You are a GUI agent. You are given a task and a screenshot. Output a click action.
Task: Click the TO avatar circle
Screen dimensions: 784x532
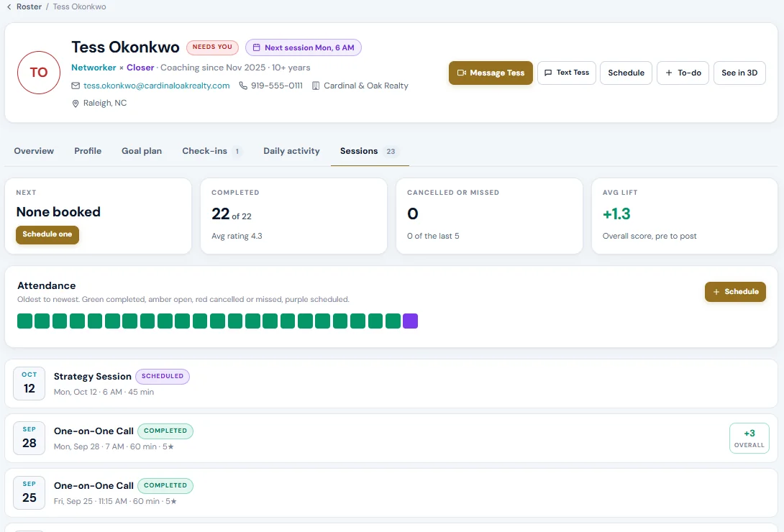39,73
